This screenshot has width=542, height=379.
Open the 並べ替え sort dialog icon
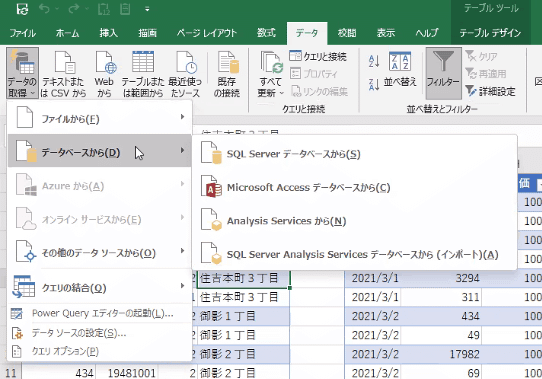(400, 61)
